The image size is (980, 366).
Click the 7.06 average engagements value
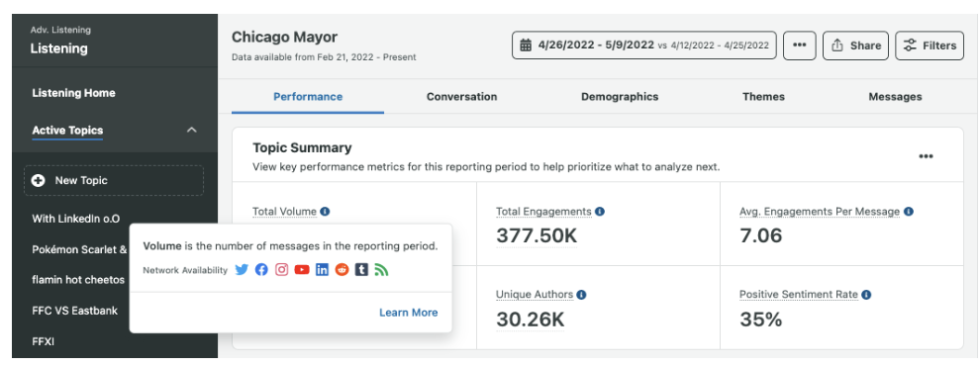(x=761, y=236)
